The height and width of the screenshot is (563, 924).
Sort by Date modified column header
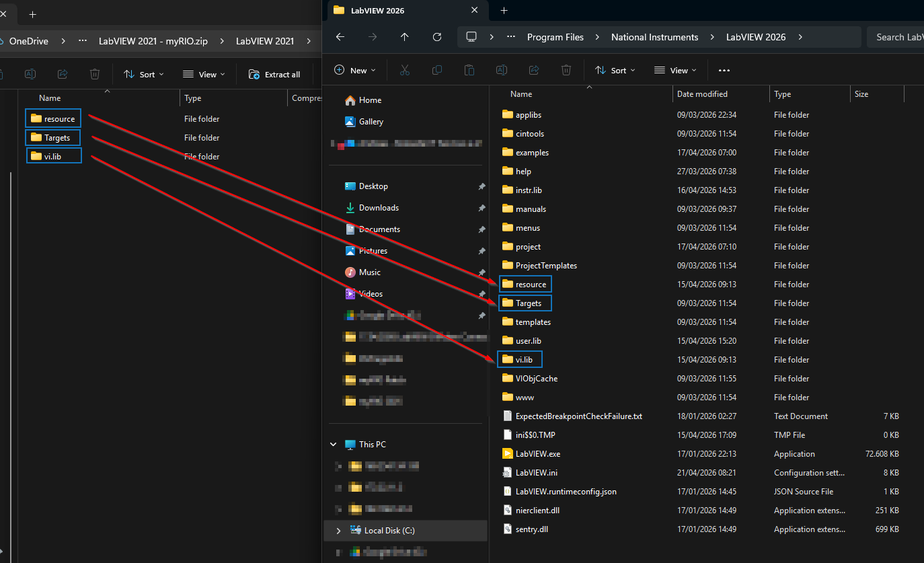coord(702,94)
